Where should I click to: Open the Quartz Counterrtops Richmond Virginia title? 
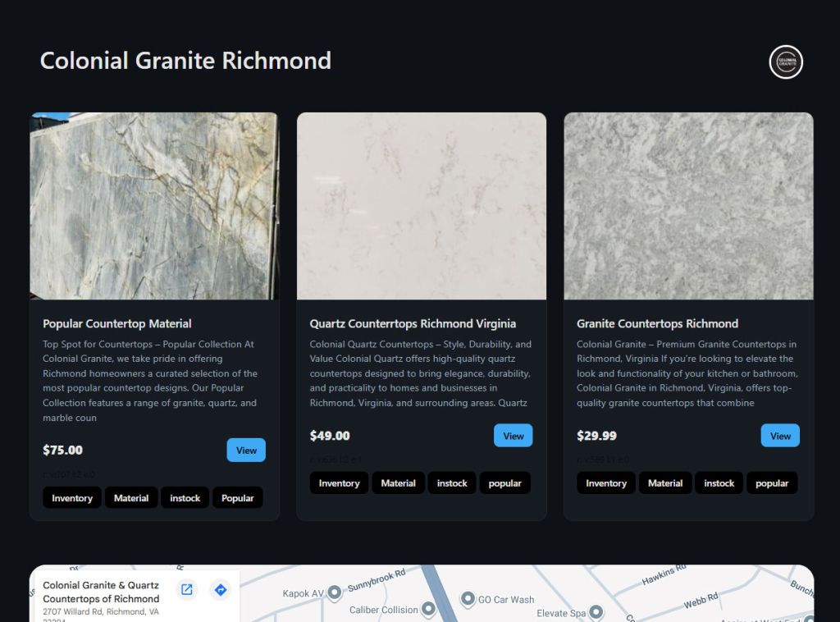[413, 323]
